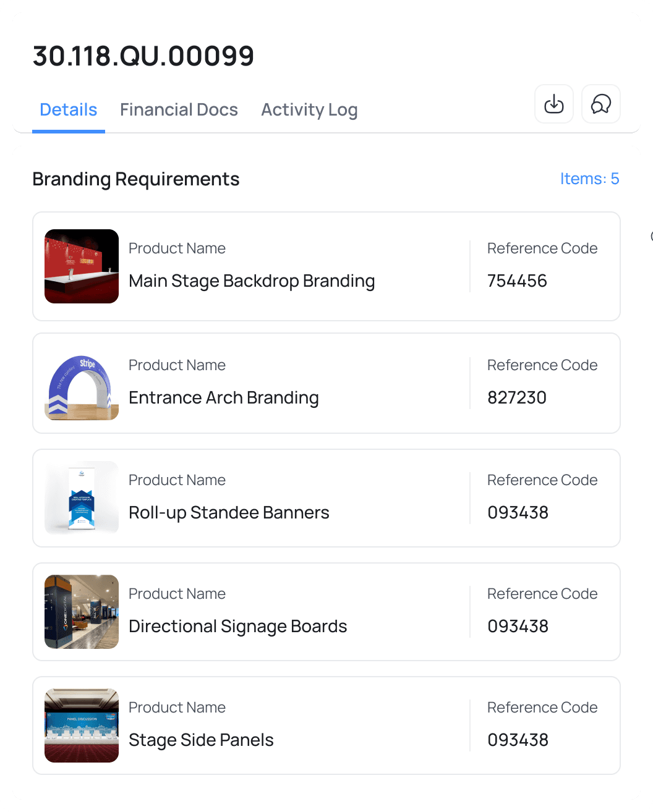Screen dimensions: 653x812
Task: Open the Stage Side Panels card
Action: click(x=326, y=725)
